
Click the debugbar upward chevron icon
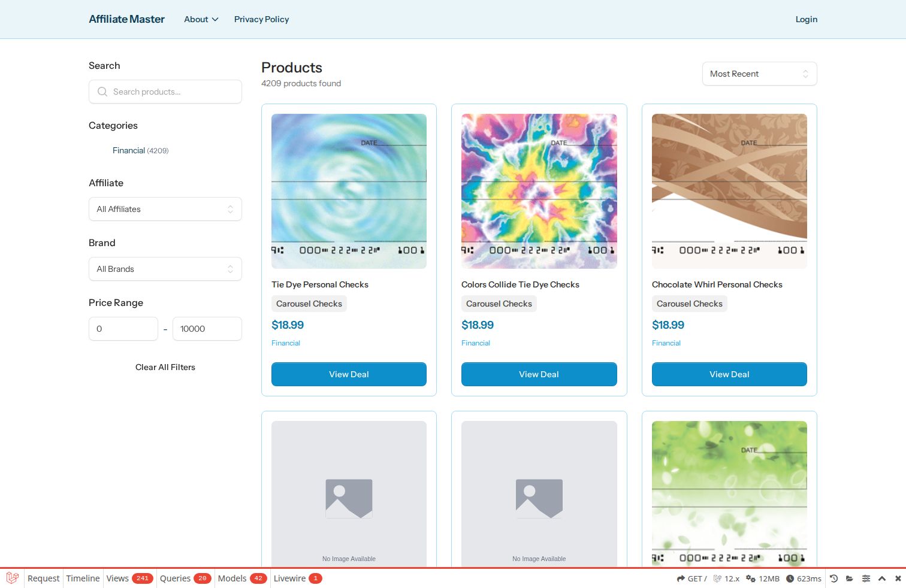882,578
